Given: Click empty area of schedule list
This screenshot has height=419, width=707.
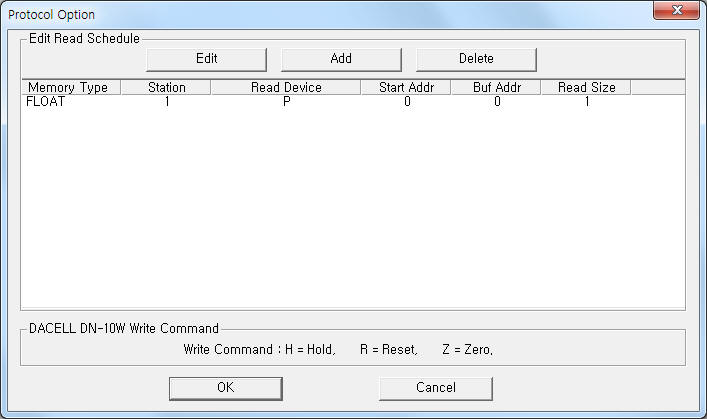Looking at the screenshot, I should pyautogui.click(x=353, y=207).
